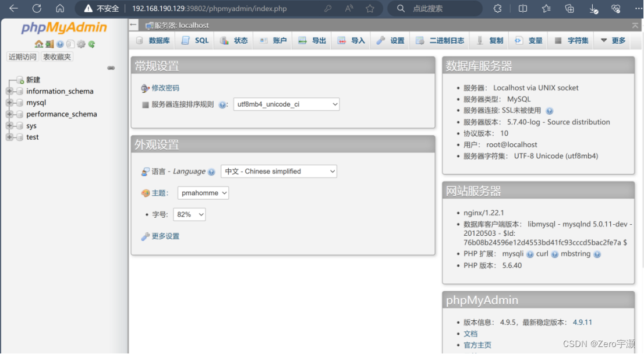The height and width of the screenshot is (354, 644).
Task: Open the 状态 (Status) tab
Action: pyautogui.click(x=233, y=40)
